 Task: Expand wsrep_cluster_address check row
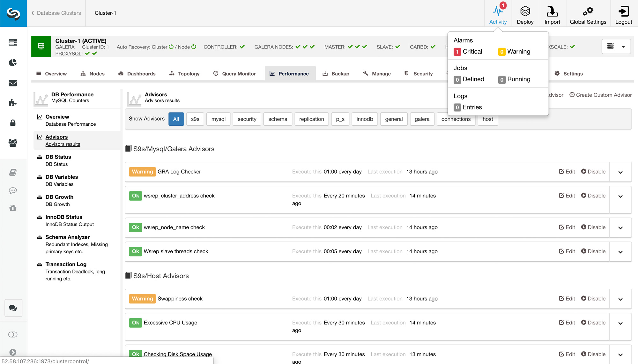click(x=620, y=196)
